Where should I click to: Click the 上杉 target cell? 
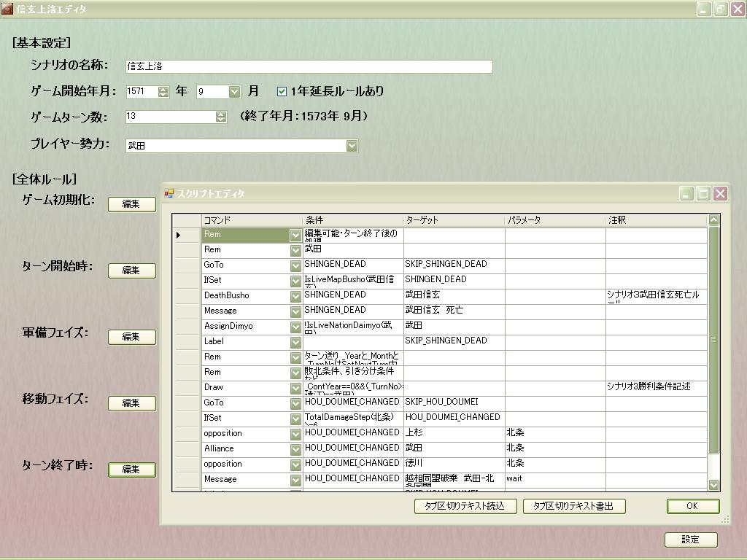click(x=454, y=433)
